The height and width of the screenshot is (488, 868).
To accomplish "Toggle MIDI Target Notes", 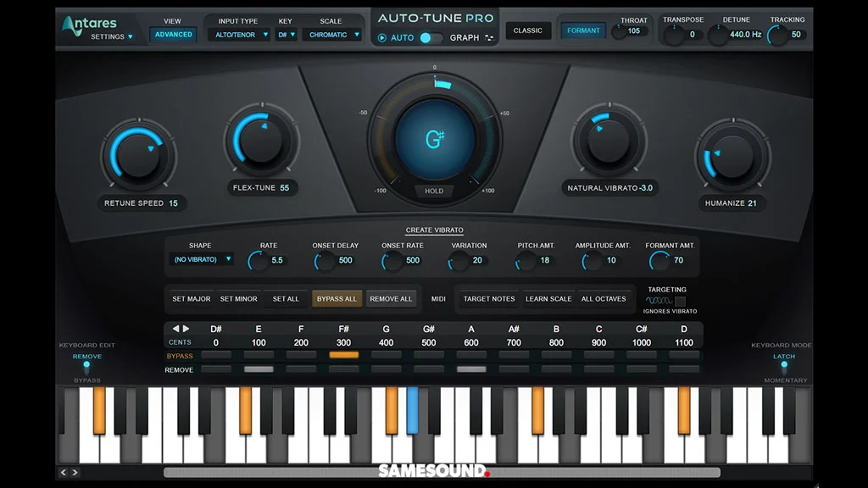I will (489, 299).
